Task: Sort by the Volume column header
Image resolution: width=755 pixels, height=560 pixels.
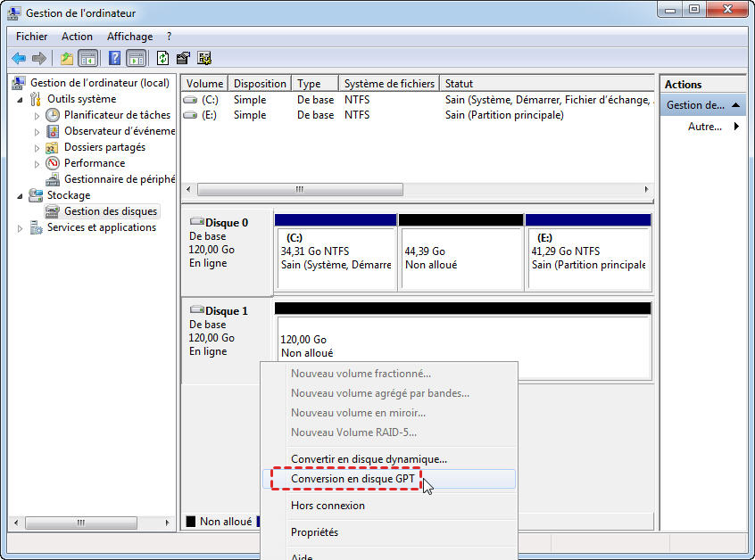Action: click(204, 84)
